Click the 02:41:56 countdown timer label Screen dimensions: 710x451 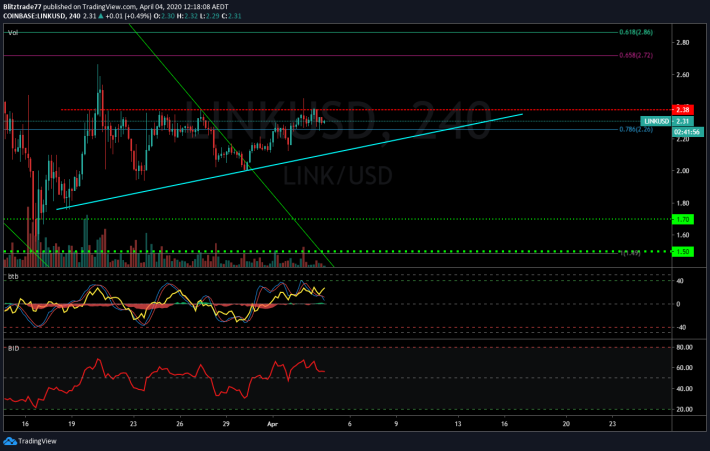[x=684, y=131]
